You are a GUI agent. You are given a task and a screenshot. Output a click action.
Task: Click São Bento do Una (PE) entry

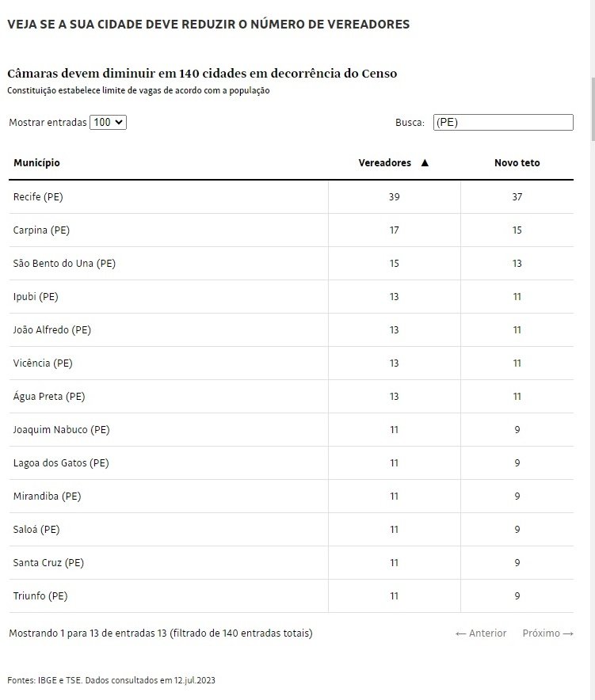(x=64, y=264)
